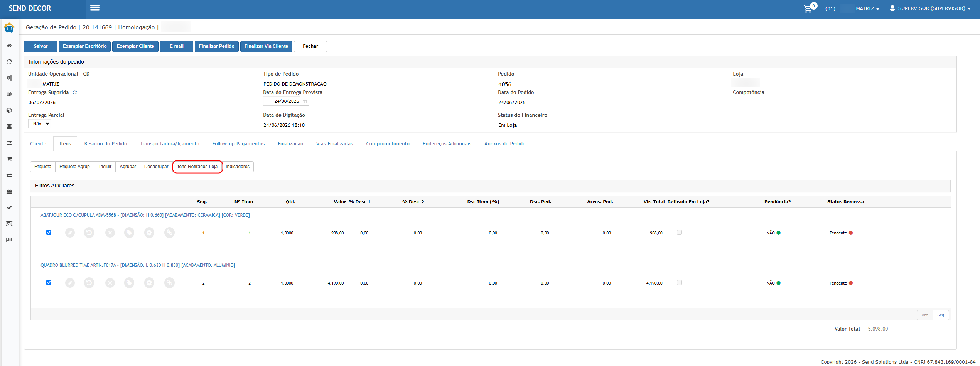Click the Data de Entrega Prevista date field
Screen dimensions: 980x366
[x=282, y=101]
